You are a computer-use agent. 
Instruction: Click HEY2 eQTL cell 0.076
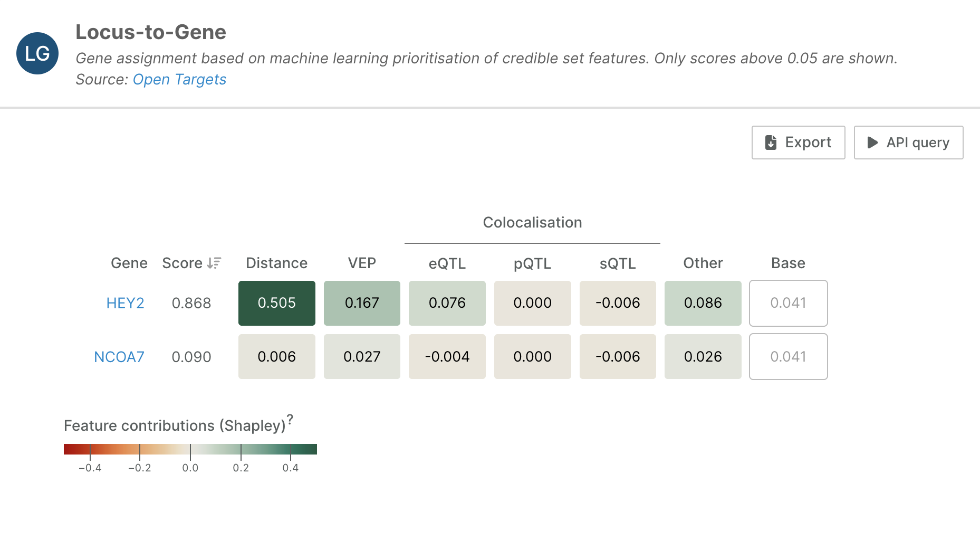pyautogui.click(x=447, y=303)
